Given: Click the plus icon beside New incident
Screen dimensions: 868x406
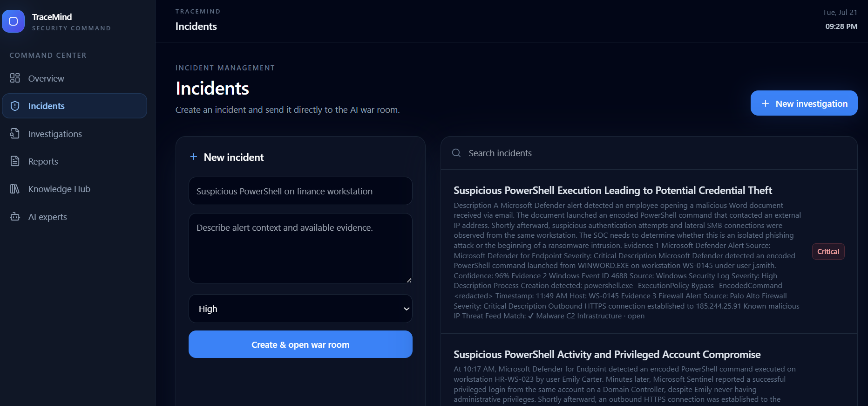Looking at the screenshot, I should pos(194,157).
